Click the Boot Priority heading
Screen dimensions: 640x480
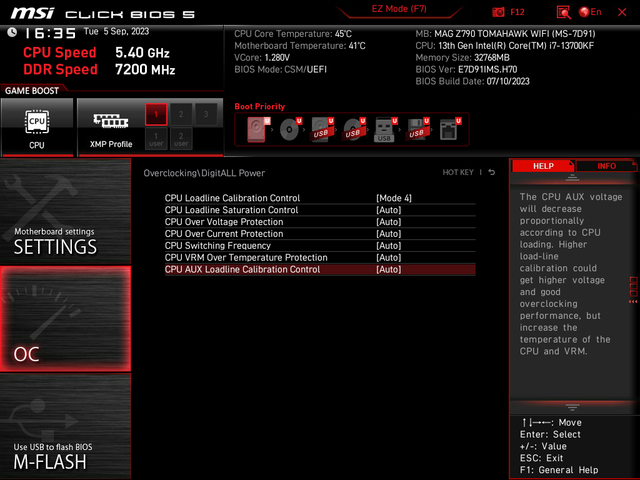pos(260,107)
